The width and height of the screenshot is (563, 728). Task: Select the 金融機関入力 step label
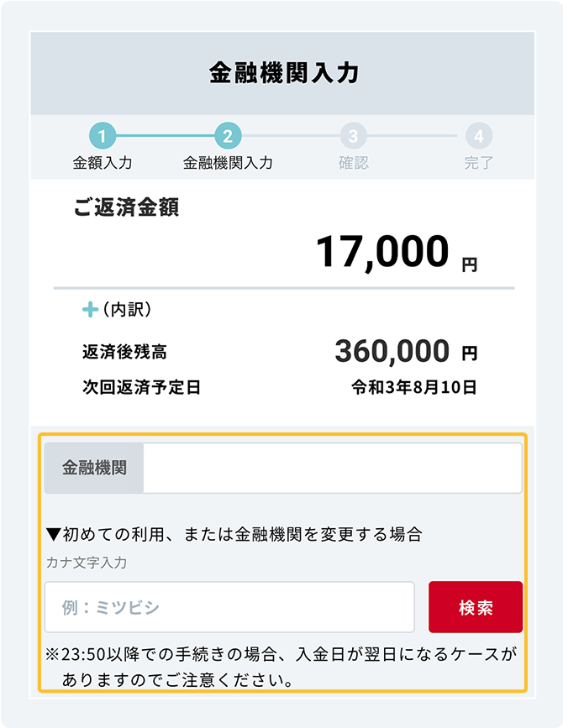pos(228,163)
